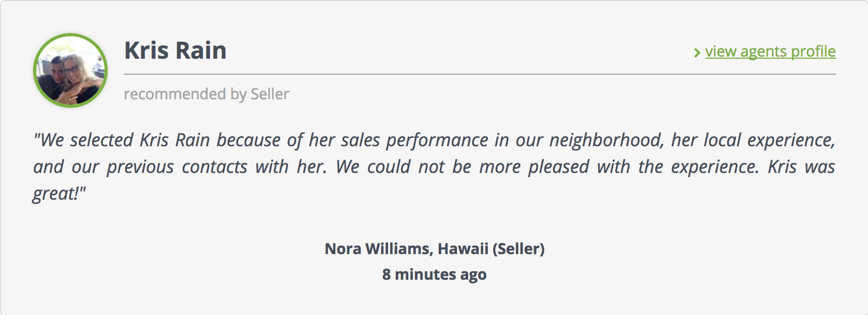Click the word neighborhood in the testimonial
Viewport: 868px width, 315px height.
point(607,140)
